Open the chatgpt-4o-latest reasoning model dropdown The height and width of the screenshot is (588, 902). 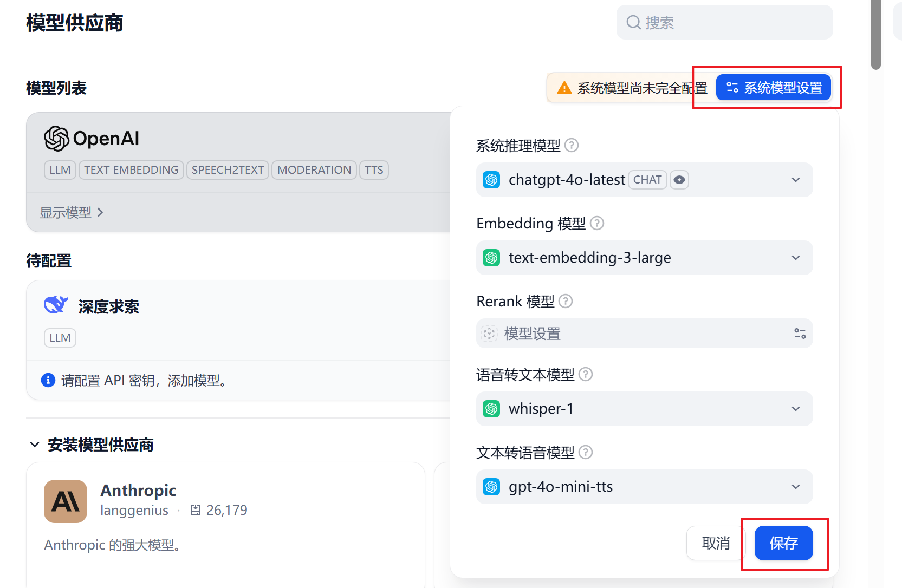click(644, 180)
